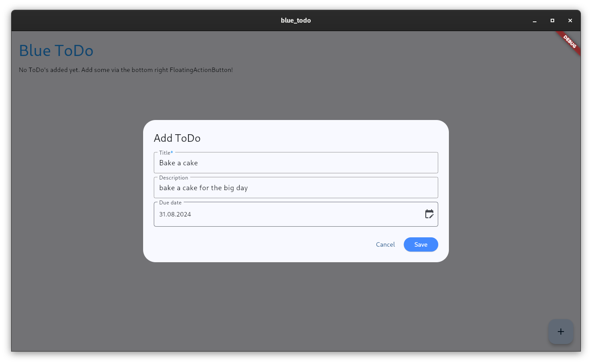Click the Blue ToDo app title
Image resolution: width=592 pixels, height=364 pixels.
[x=56, y=50]
